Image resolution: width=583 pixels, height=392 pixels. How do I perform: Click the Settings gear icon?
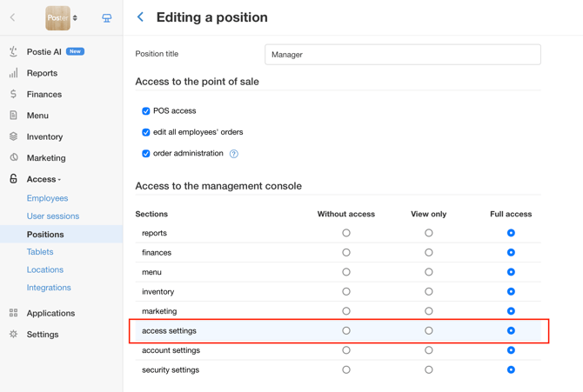click(13, 334)
